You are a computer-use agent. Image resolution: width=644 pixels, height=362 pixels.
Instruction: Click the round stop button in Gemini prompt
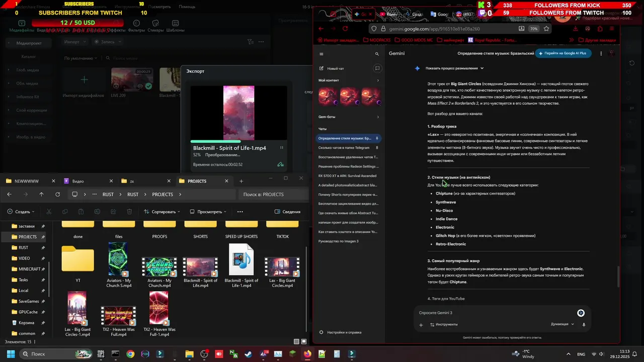[581, 313]
